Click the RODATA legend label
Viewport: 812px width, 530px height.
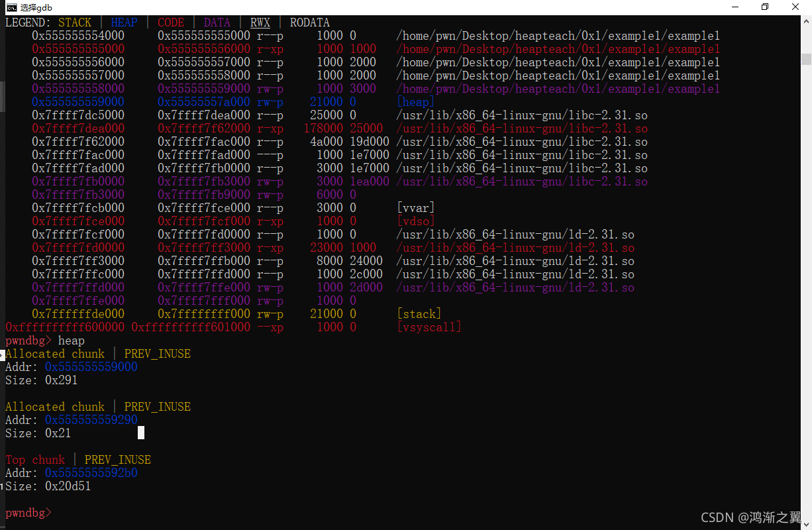pos(309,23)
